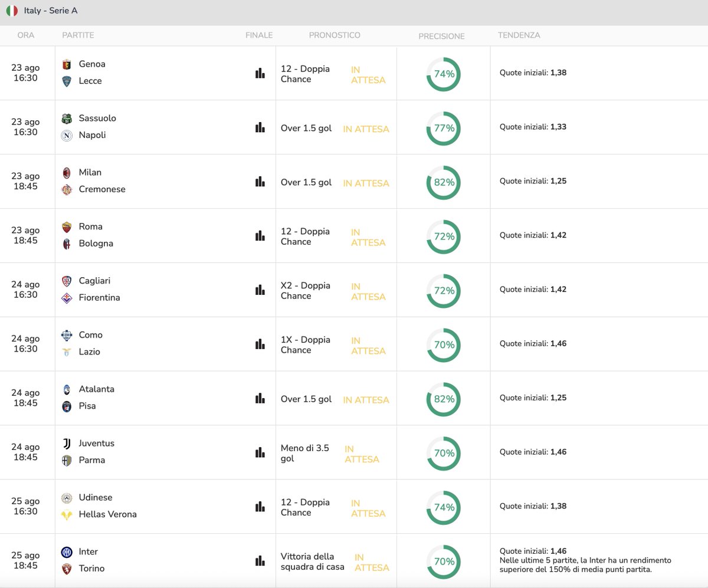This screenshot has width=708, height=588.
Task: Click the 82% precision ring for Milan match
Action: click(x=444, y=183)
